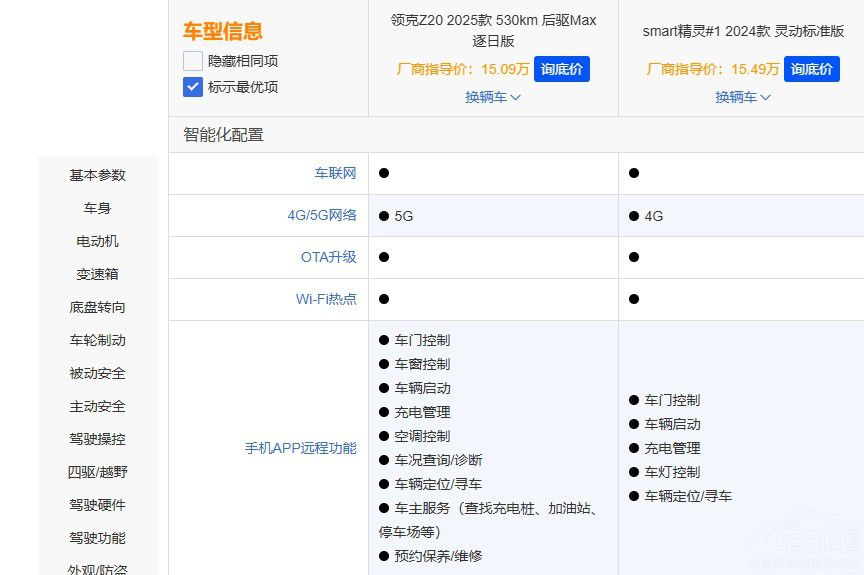
Task: Open the 4G/5G网络 parameter link
Action: coord(321,215)
